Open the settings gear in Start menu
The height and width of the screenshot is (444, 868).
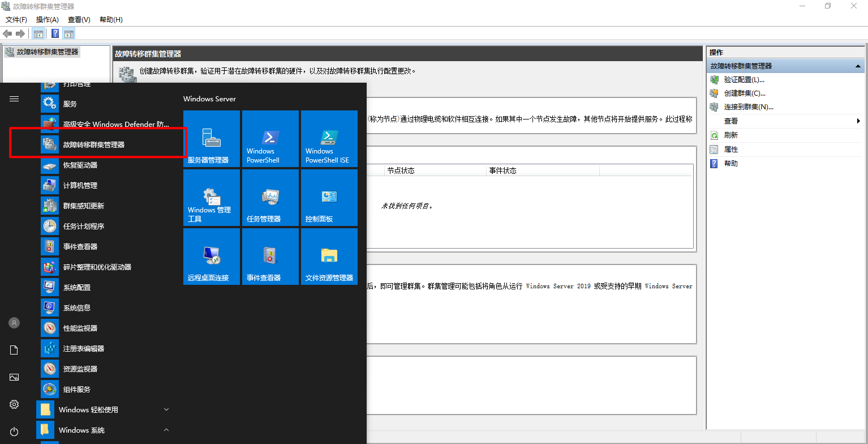point(14,404)
